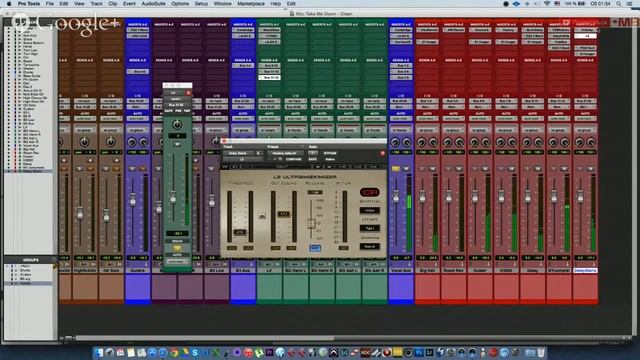Open the Big Hall automation mode dropdown

pos(427,118)
